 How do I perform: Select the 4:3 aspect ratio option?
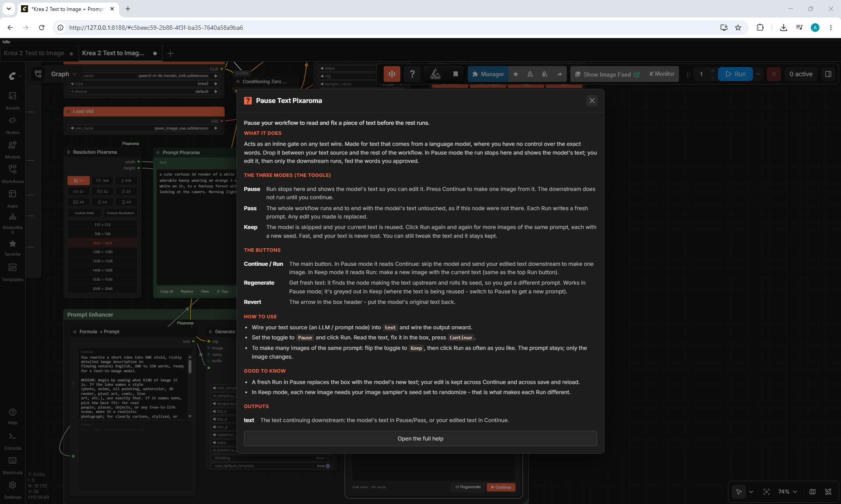79,202
